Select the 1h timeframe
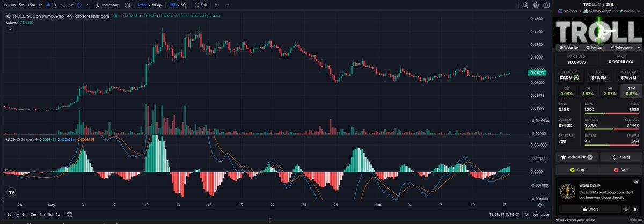Viewport: 644px width, 224px height. pos(40,5)
